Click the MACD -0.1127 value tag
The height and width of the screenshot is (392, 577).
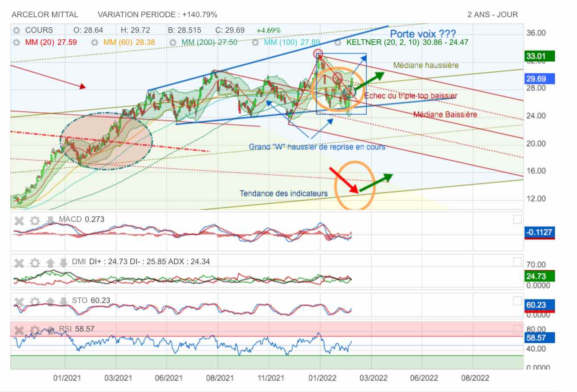tap(539, 232)
